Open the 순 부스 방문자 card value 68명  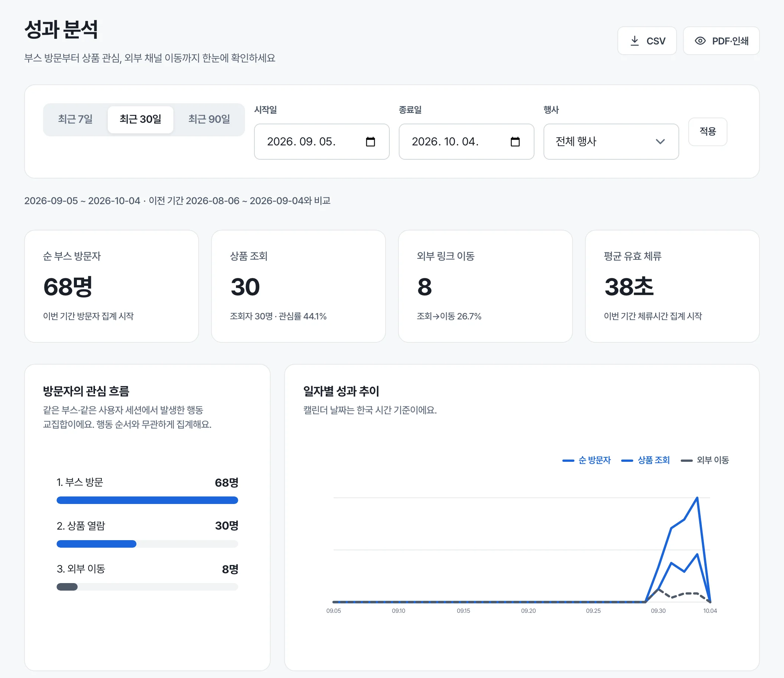coord(68,286)
